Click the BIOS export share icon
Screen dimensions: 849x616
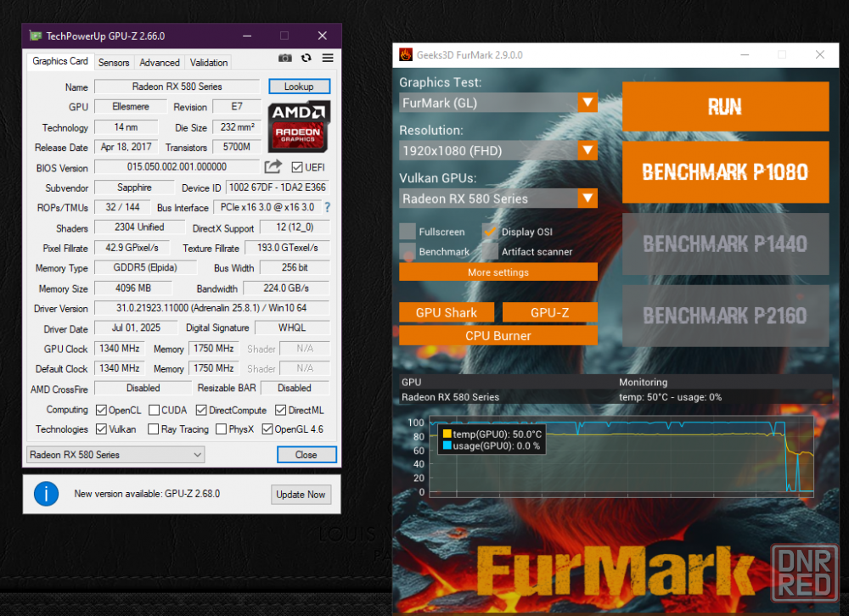click(273, 167)
